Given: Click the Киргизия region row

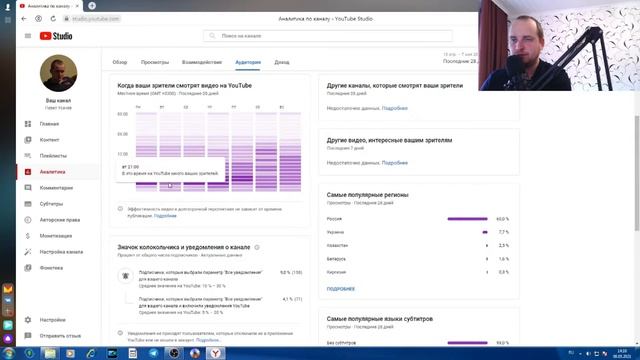Looking at the screenshot, I should (x=418, y=272).
